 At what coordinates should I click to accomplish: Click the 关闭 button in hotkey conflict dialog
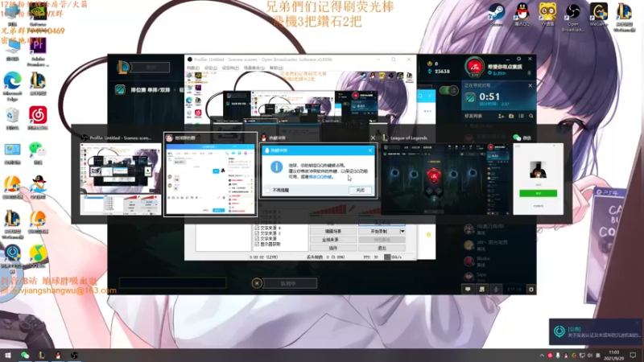360,190
